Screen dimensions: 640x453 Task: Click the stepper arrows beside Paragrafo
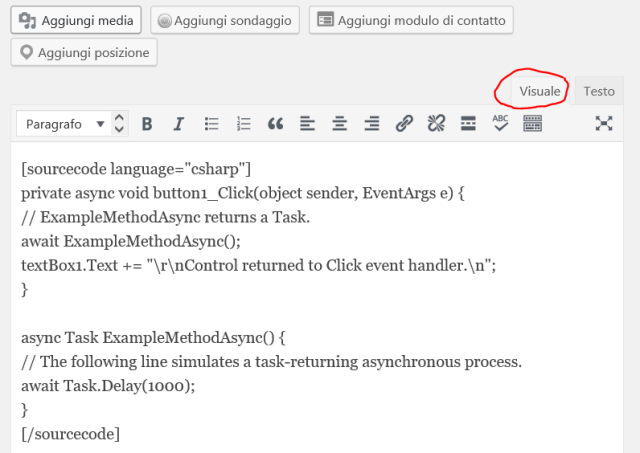(x=120, y=124)
